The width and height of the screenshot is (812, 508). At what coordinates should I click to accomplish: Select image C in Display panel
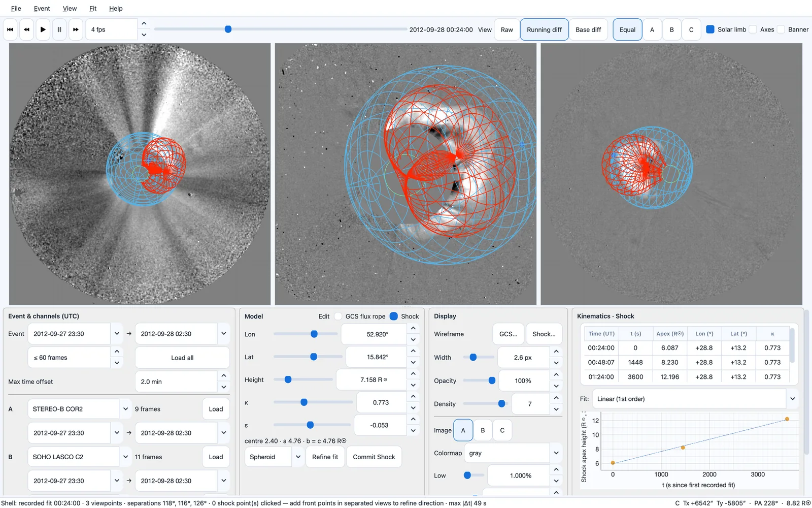(x=502, y=430)
